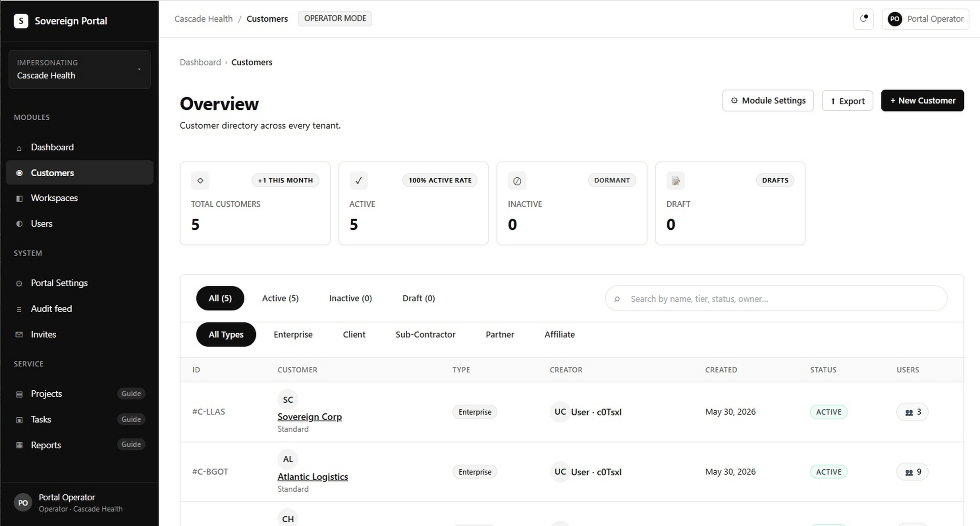Screen dimensions: 980x526
Task: Click the Audit feed list icon
Action: coord(19,309)
